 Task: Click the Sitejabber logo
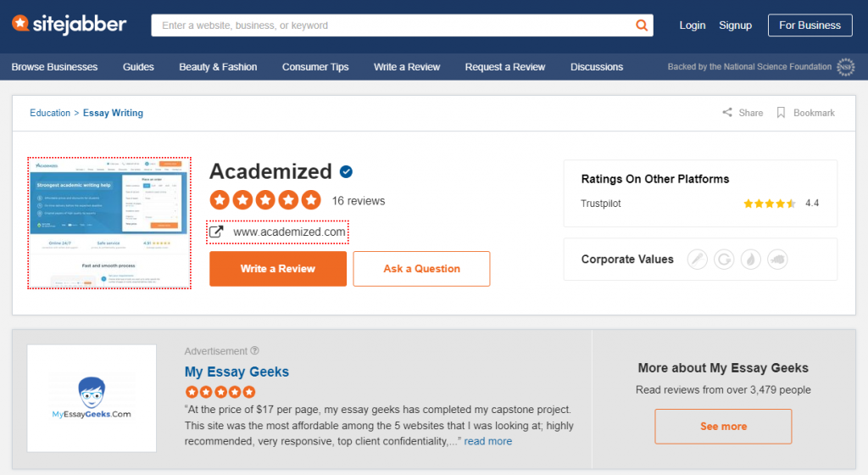70,25
